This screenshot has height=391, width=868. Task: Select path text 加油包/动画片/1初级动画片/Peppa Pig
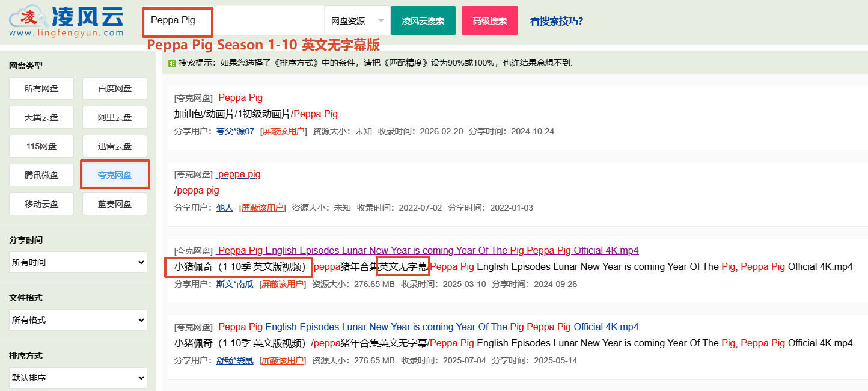click(256, 114)
